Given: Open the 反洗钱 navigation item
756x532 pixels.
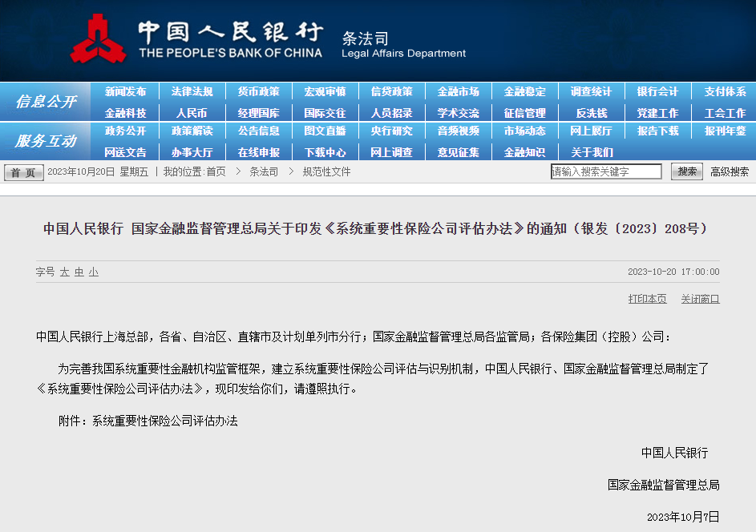Looking at the screenshot, I should [x=592, y=113].
